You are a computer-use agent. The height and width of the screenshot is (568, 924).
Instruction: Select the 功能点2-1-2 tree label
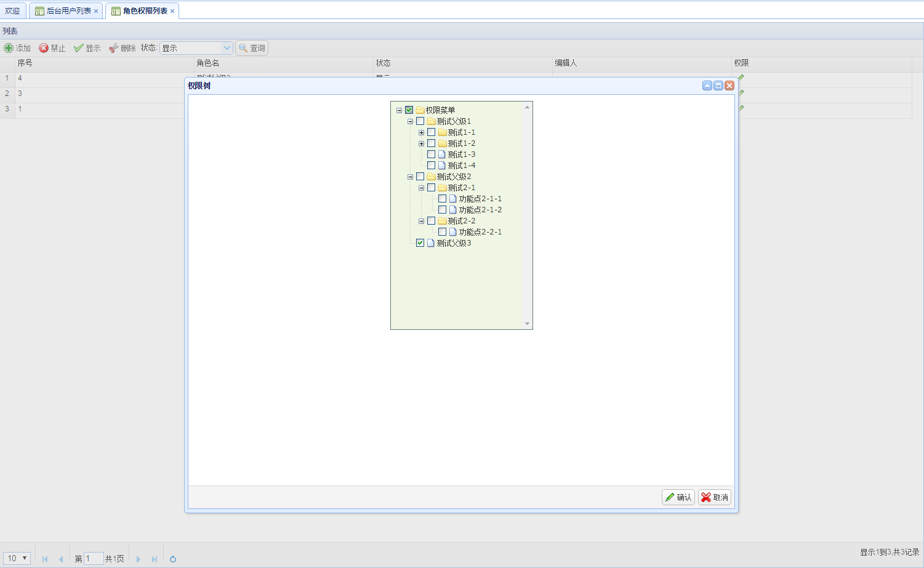tap(480, 210)
